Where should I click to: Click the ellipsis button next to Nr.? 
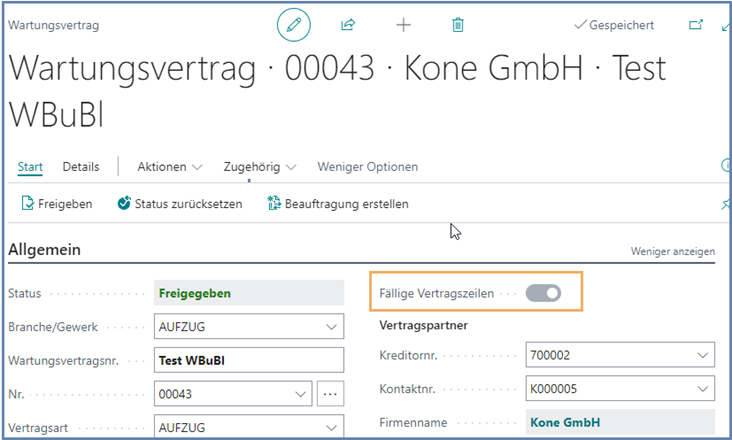[x=330, y=394]
